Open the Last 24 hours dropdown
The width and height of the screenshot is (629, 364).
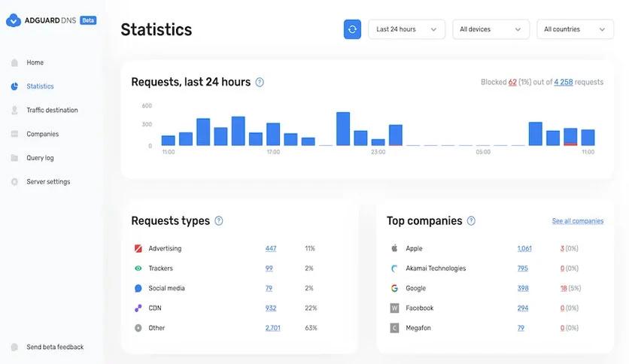coord(406,29)
